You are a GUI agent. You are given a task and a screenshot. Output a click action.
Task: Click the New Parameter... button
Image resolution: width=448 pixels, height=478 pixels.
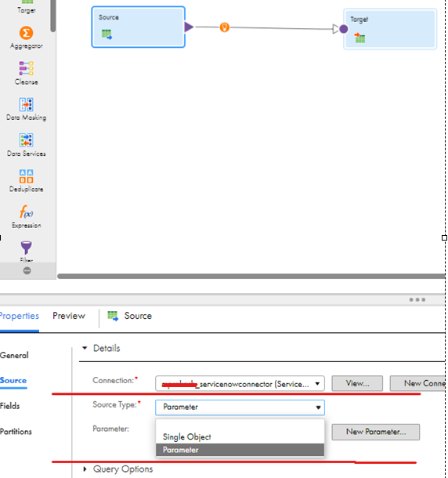click(x=376, y=432)
